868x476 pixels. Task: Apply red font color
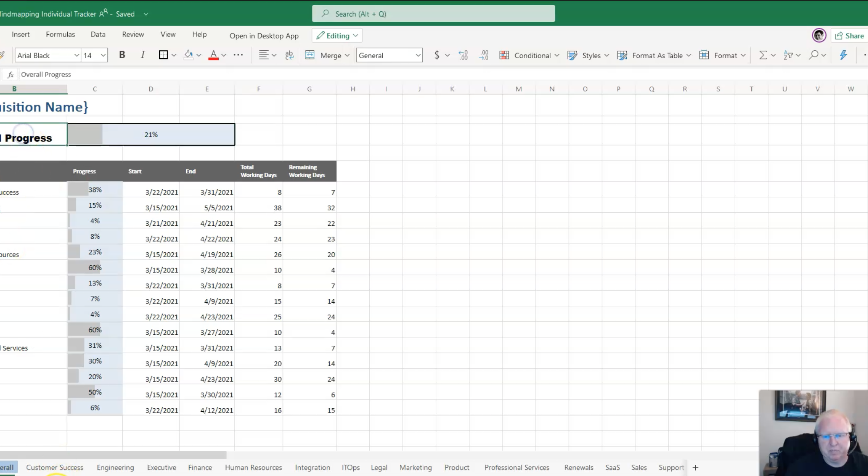pos(213,55)
